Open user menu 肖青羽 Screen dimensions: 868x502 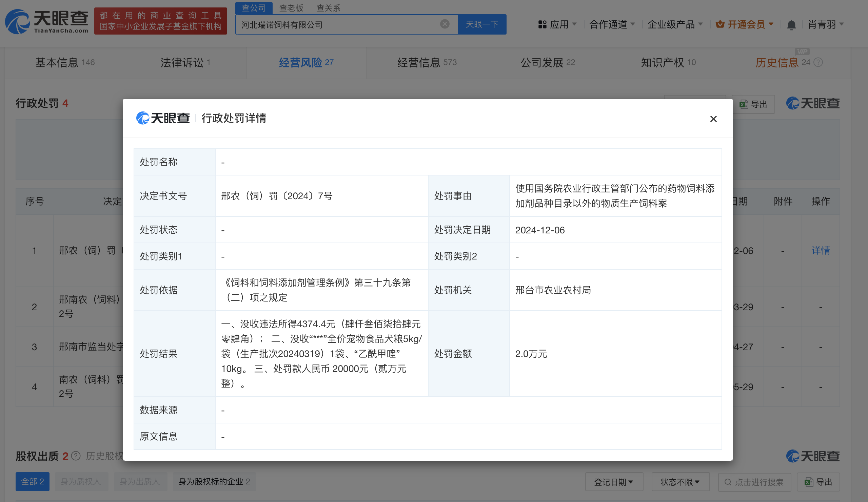pos(826,24)
